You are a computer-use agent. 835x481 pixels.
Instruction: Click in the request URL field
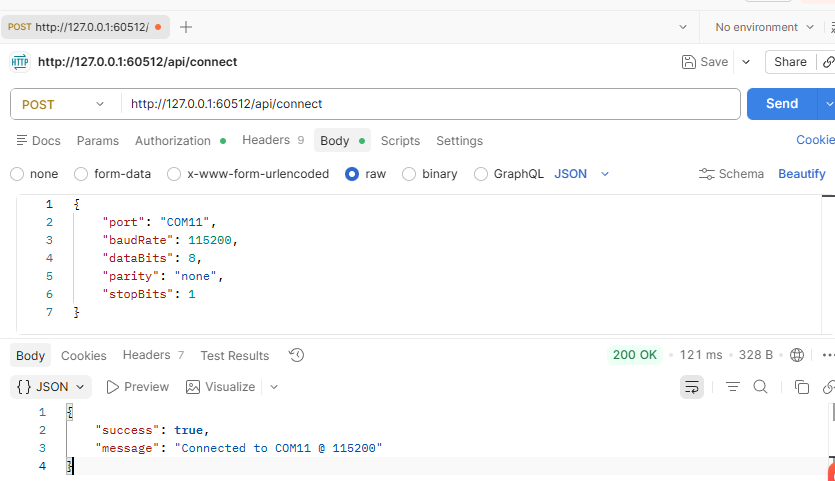430,104
